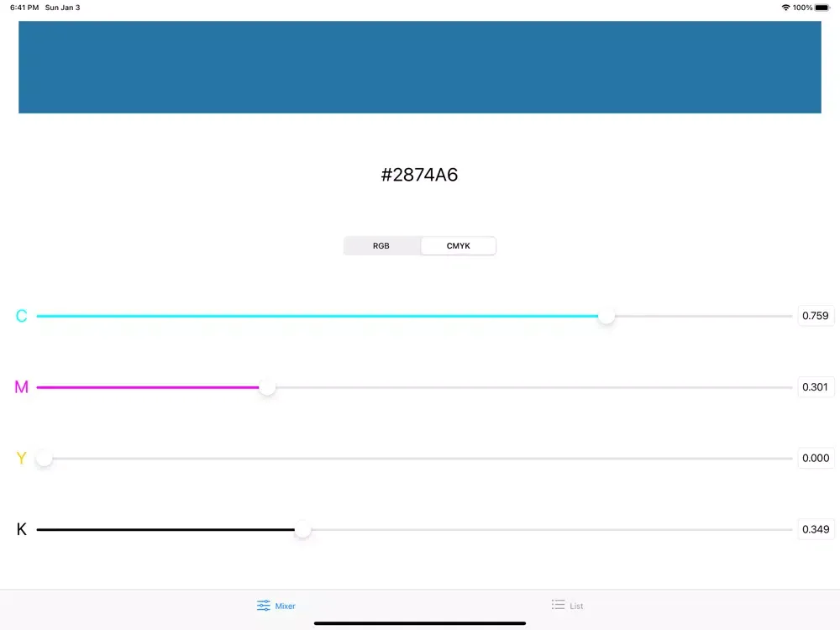840x630 pixels.
Task: Edit the yellow value field 0.000
Action: [x=816, y=459]
